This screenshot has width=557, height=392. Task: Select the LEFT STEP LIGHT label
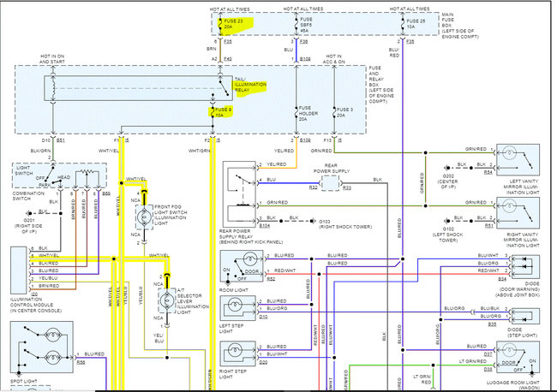click(231, 328)
